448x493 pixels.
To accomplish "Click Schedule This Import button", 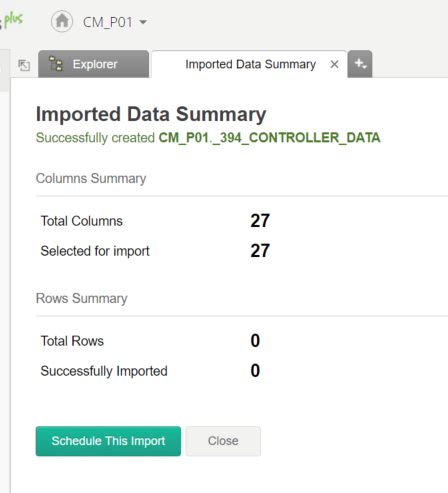I will 108,441.
